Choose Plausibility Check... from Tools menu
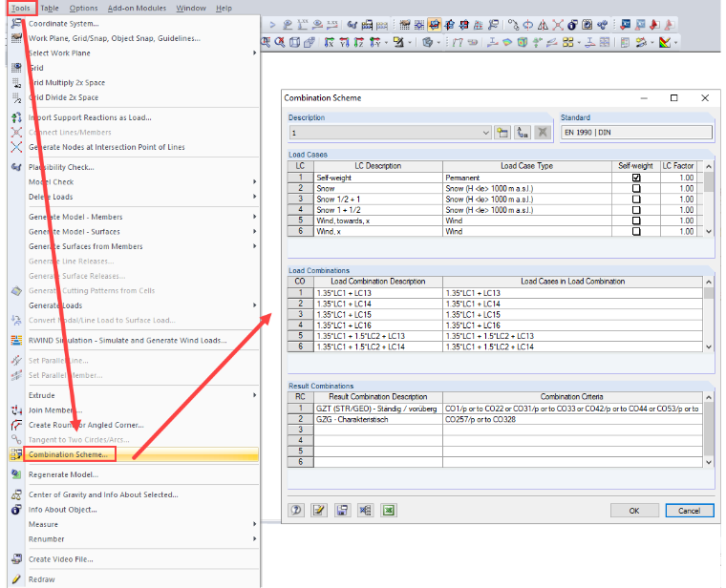726x588 pixels. coord(135,167)
